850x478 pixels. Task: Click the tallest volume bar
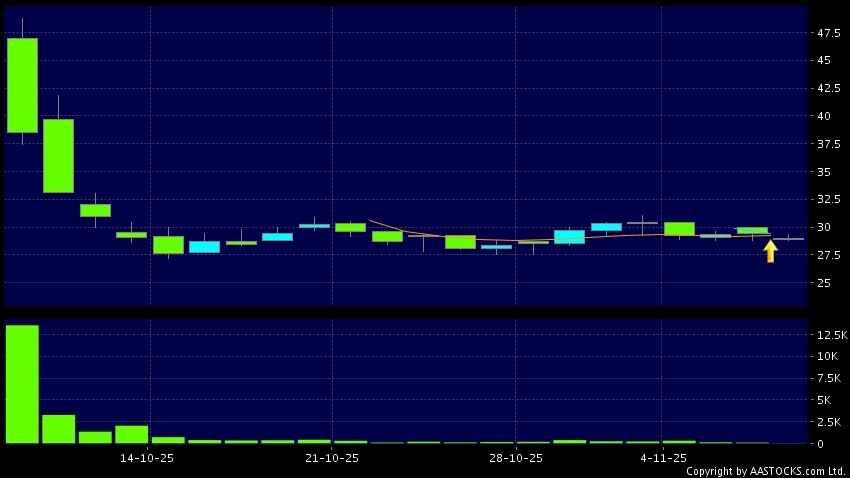(22, 384)
